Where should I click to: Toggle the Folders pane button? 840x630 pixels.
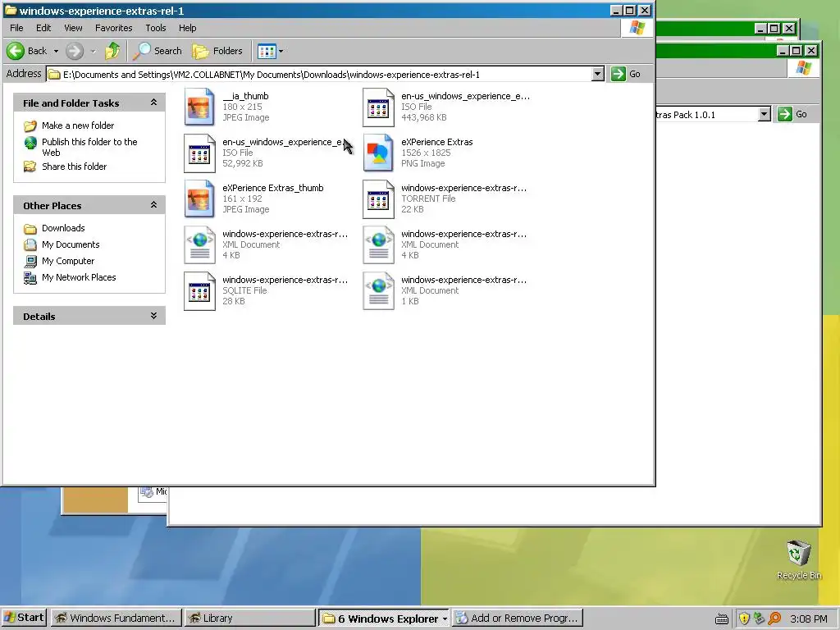point(217,51)
